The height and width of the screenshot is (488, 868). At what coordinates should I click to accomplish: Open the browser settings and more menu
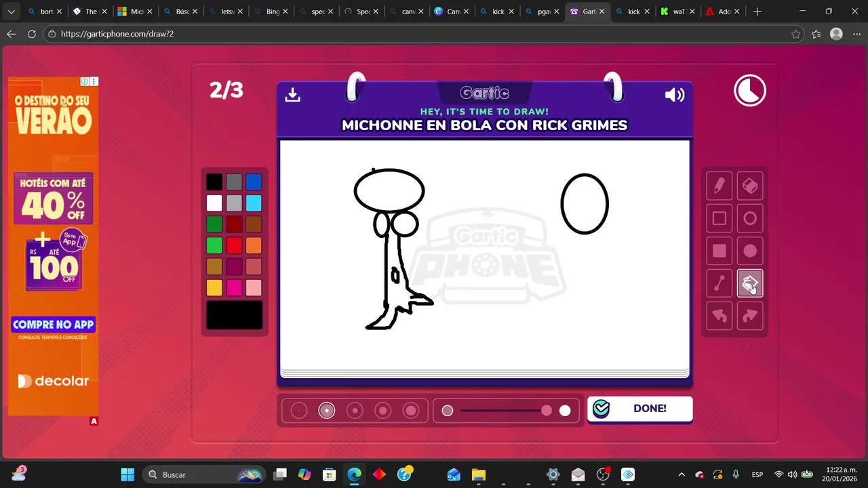pyautogui.click(x=856, y=34)
